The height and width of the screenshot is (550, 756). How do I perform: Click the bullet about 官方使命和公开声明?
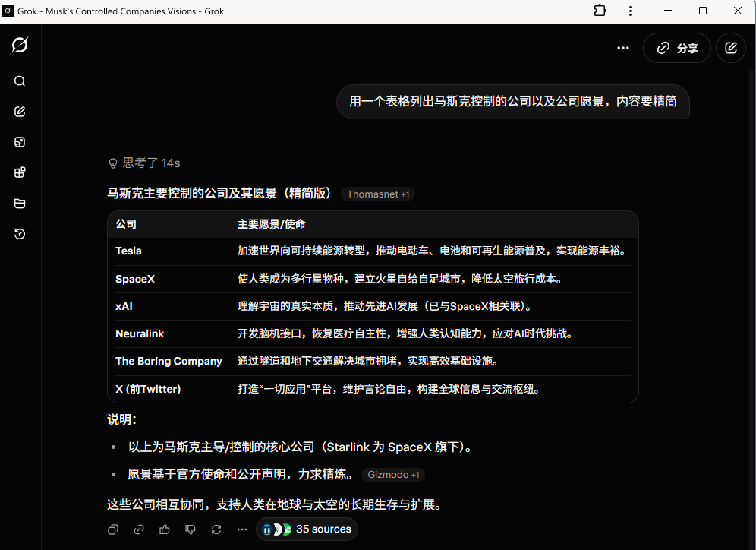click(241, 475)
